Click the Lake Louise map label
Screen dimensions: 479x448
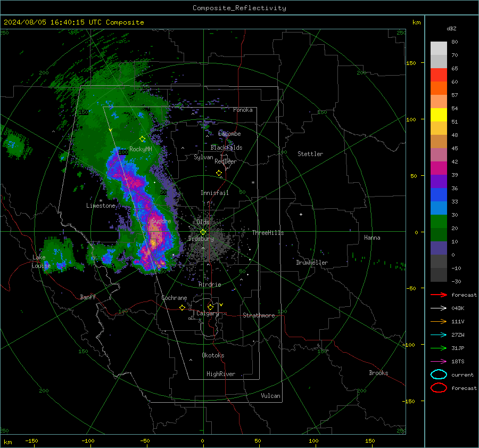(x=41, y=262)
